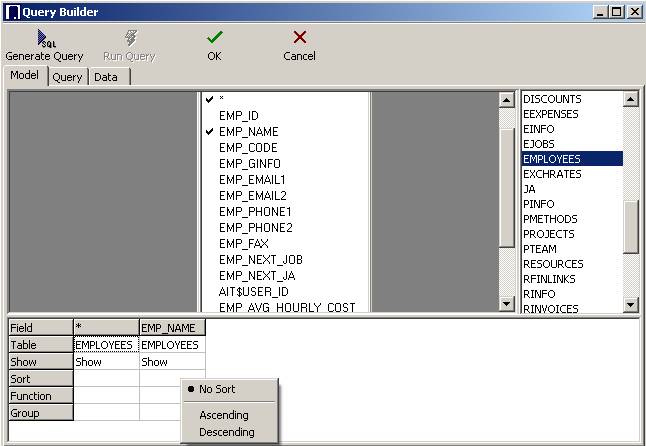The height and width of the screenshot is (446, 646).
Task: Select the DISCOUNTS table in list
Action: coord(552,99)
